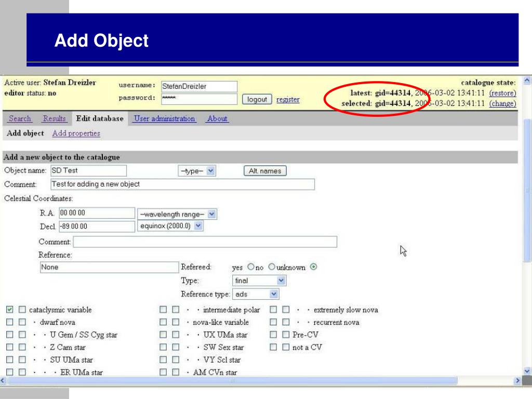532x399 pixels.
Task: Click the object Comment field
Action: (182, 184)
